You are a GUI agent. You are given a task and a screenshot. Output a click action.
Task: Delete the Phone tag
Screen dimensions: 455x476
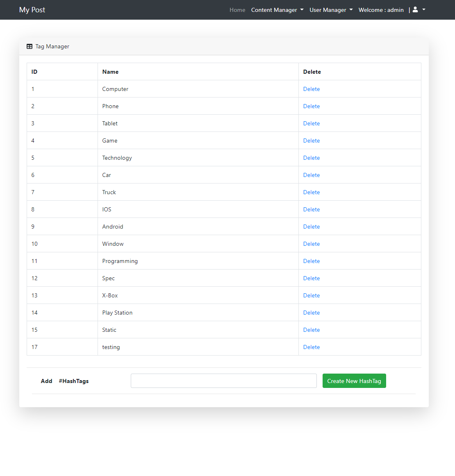pyautogui.click(x=312, y=106)
